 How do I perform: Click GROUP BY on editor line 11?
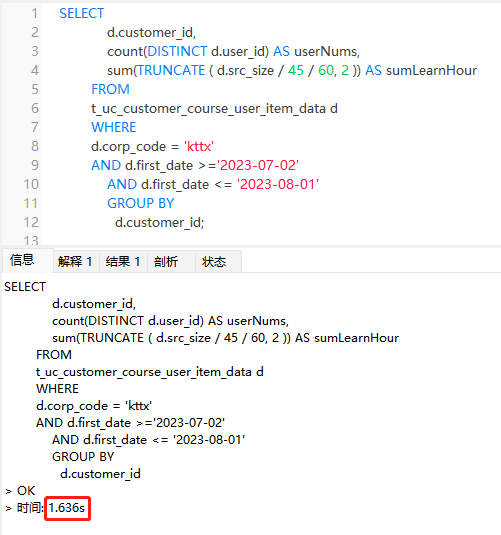coord(141,203)
